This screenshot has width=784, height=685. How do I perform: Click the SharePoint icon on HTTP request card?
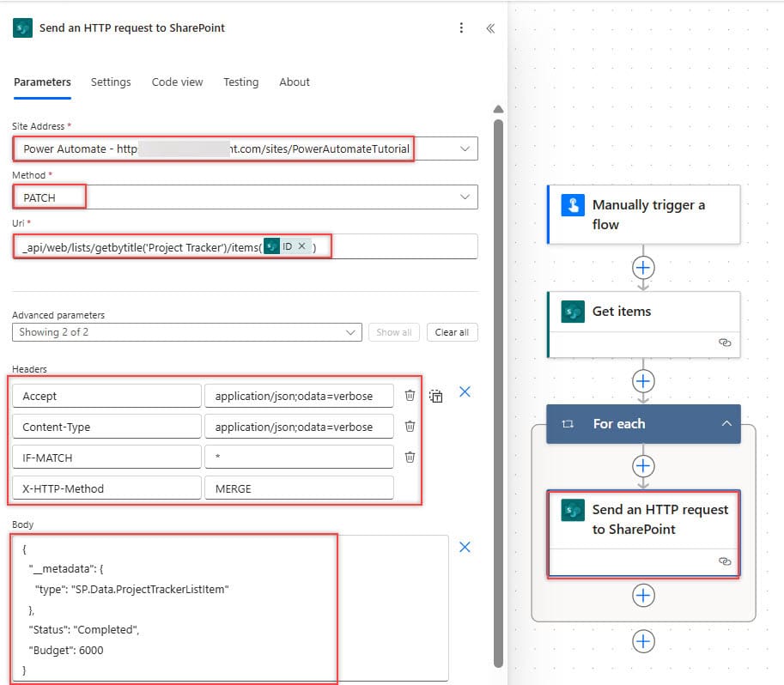point(573,510)
